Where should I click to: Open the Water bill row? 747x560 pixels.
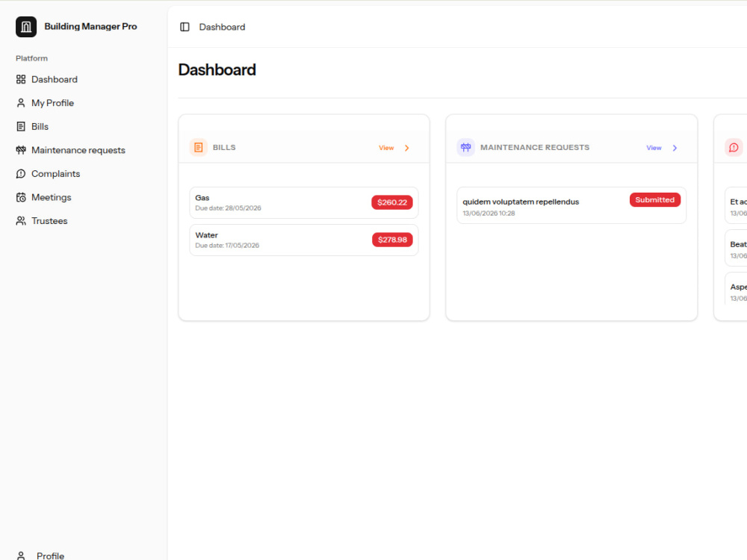point(304,240)
